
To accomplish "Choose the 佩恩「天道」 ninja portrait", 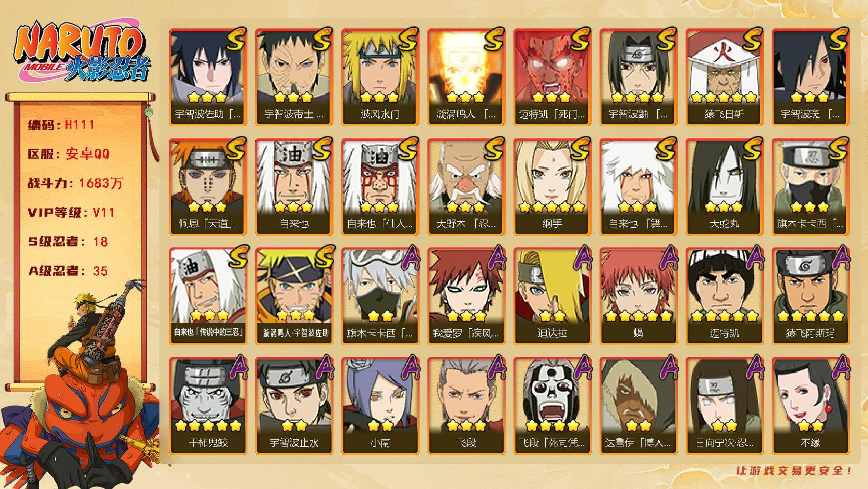I will point(208,186).
